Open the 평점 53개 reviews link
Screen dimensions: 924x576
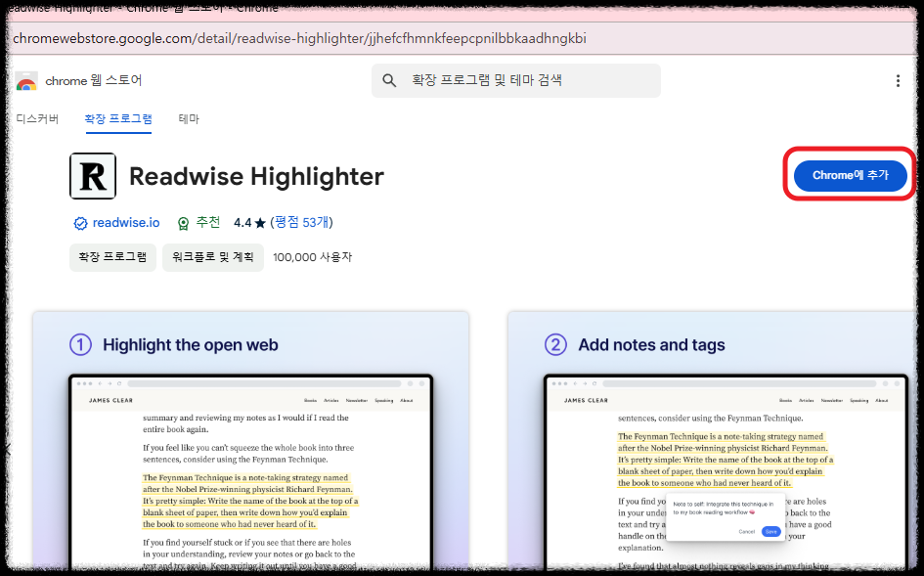pos(302,222)
